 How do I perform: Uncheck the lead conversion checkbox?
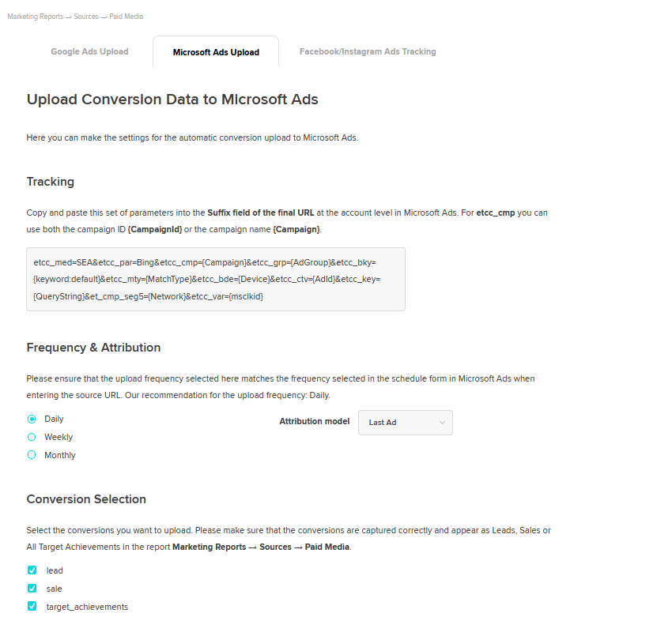32,570
